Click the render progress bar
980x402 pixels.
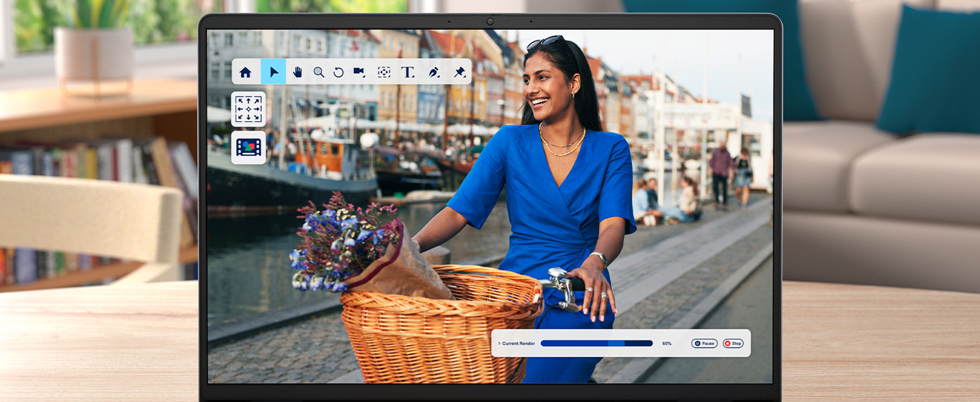pyautogui.click(x=596, y=343)
